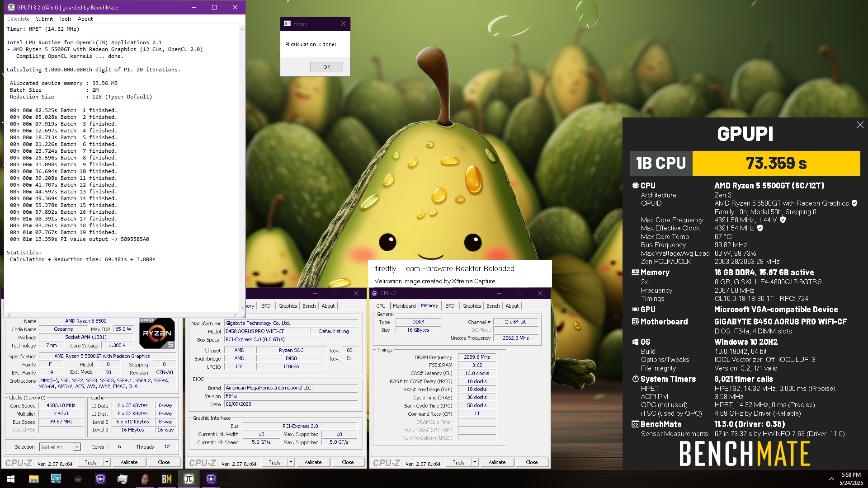The height and width of the screenshot is (488, 868).
Task: Open the Windows Start menu
Action: pyautogui.click(x=11, y=479)
